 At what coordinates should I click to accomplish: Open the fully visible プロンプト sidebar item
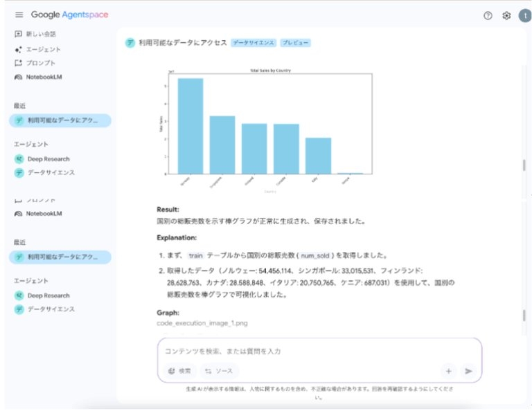(x=35, y=63)
